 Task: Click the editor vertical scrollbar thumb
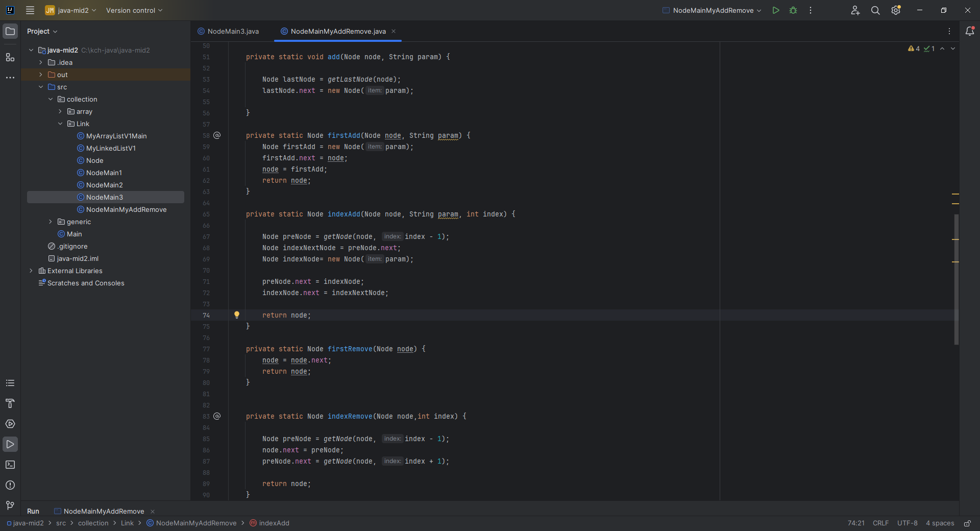(x=956, y=279)
